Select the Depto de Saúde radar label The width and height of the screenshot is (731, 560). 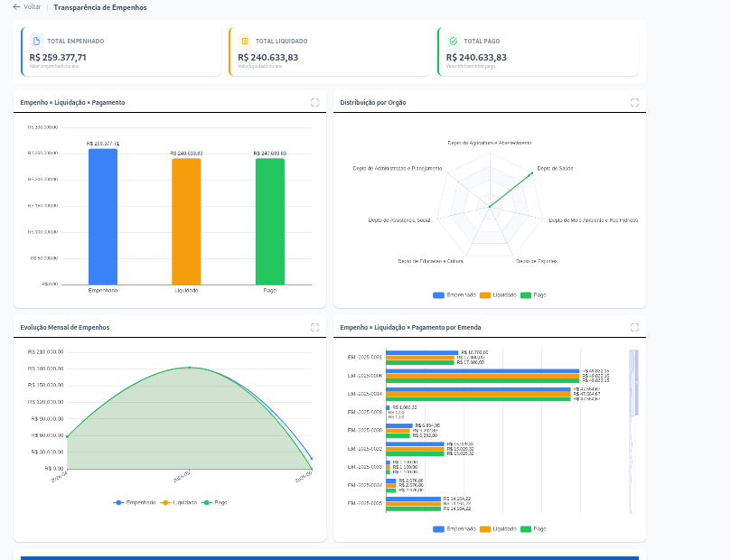point(555,169)
